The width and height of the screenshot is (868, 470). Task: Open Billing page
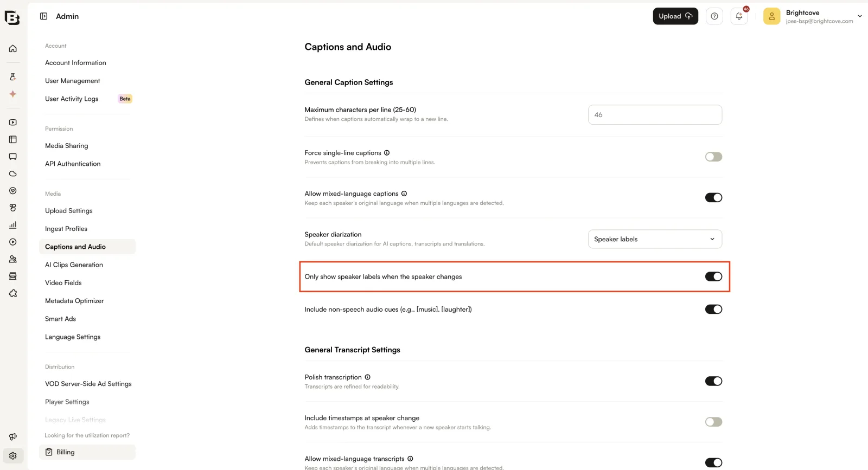click(x=87, y=452)
